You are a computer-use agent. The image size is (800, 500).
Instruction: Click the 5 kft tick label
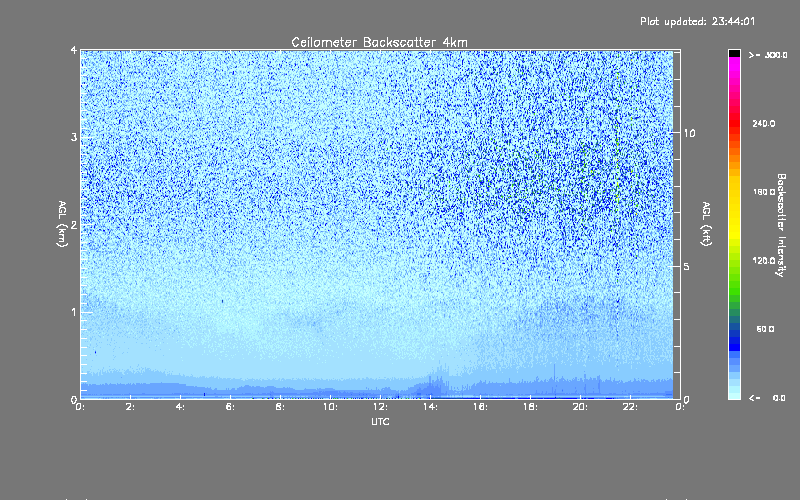687,267
